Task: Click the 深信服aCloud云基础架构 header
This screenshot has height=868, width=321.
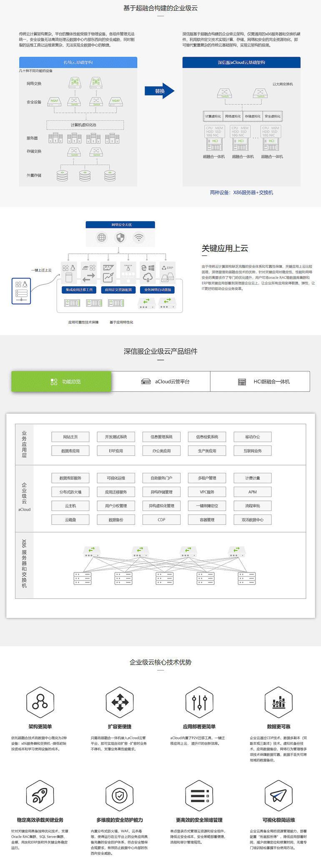Action: pyautogui.click(x=241, y=63)
